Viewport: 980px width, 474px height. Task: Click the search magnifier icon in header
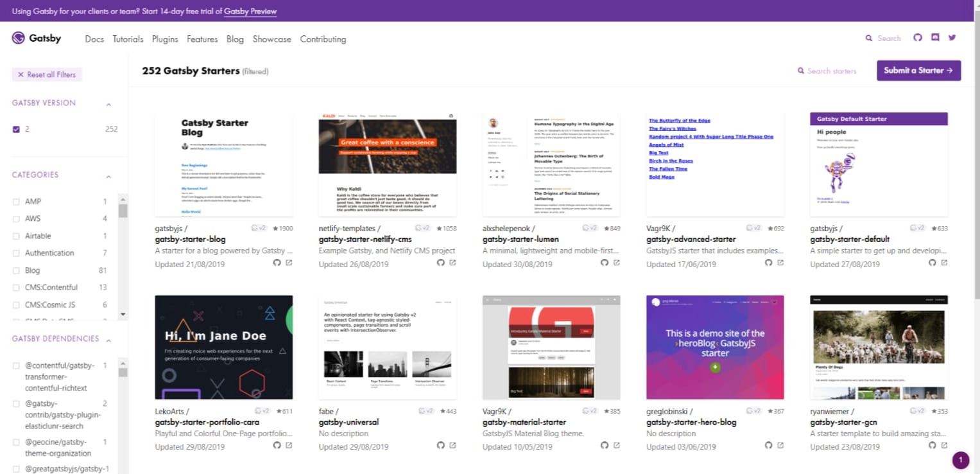coord(869,39)
